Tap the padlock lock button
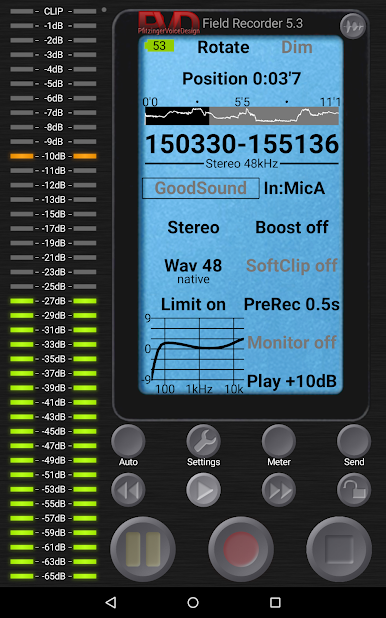This screenshot has height=618, width=386. point(354,490)
